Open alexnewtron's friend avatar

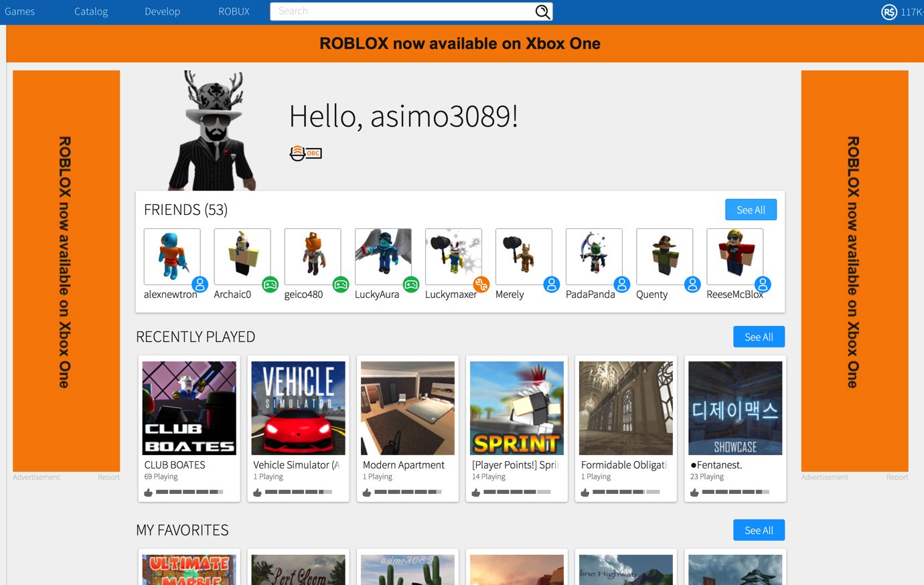pos(172,257)
